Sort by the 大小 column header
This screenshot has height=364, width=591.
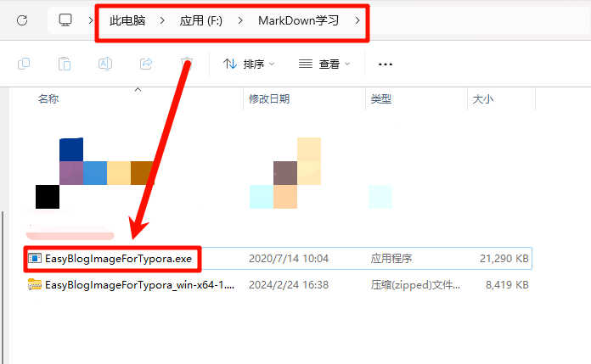pos(483,99)
